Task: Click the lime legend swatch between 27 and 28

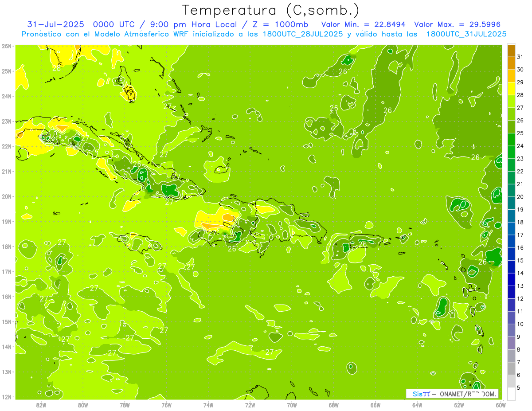Action: point(511,101)
